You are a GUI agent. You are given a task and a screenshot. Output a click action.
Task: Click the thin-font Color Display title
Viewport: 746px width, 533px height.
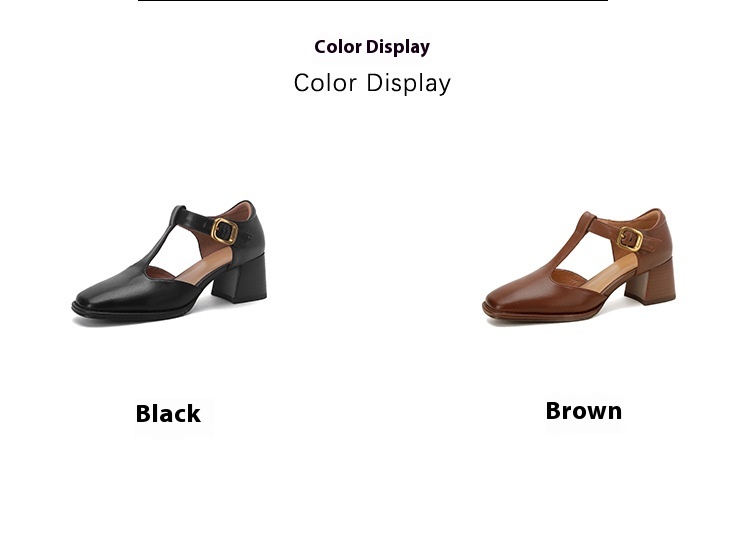point(372,83)
